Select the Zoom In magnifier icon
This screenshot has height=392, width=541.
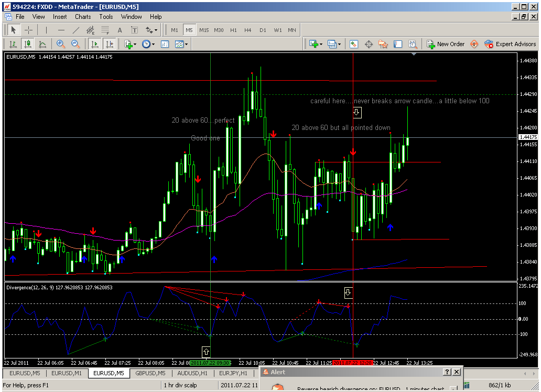tap(61, 44)
